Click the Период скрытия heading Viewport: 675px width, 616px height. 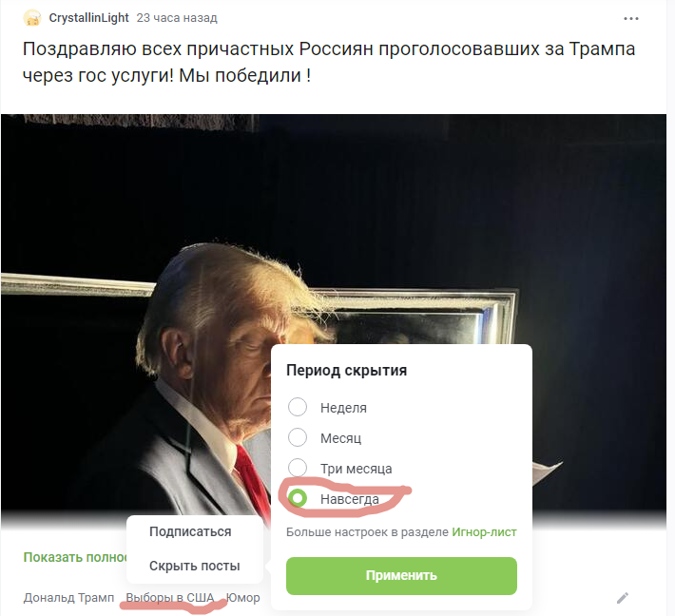click(347, 370)
